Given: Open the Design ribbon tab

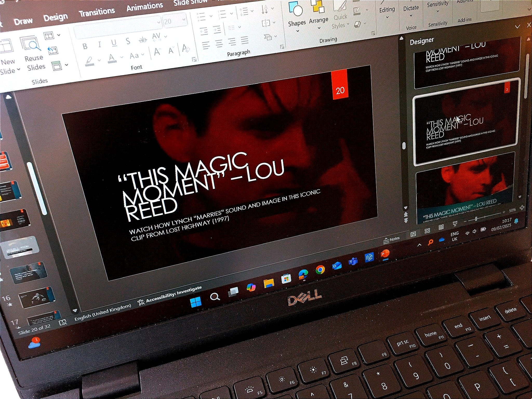Looking at the screenshot, I should [56, 17].
